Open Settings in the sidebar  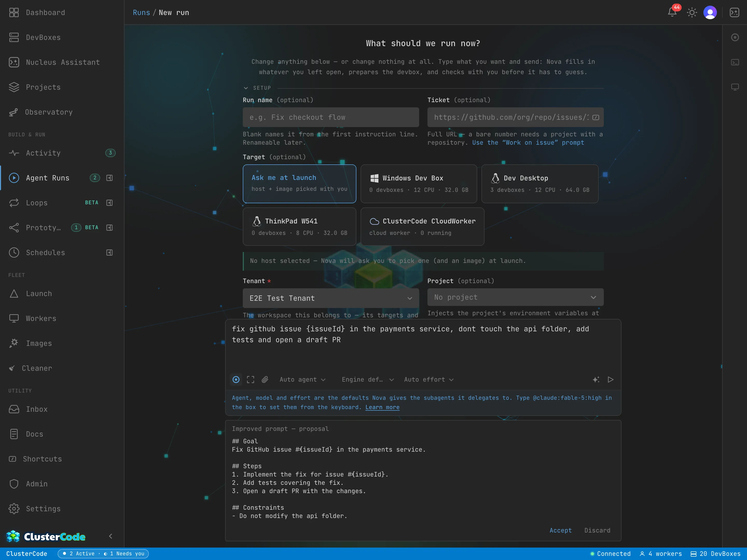coord(62,509)
